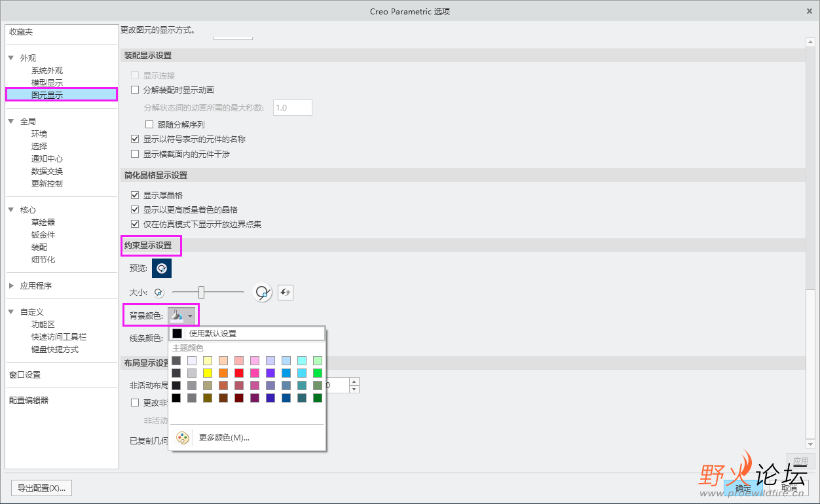Pick the dark green bottom-row color
The width and height of the screenshot is (820, 504).
click(x=318, y=398)
